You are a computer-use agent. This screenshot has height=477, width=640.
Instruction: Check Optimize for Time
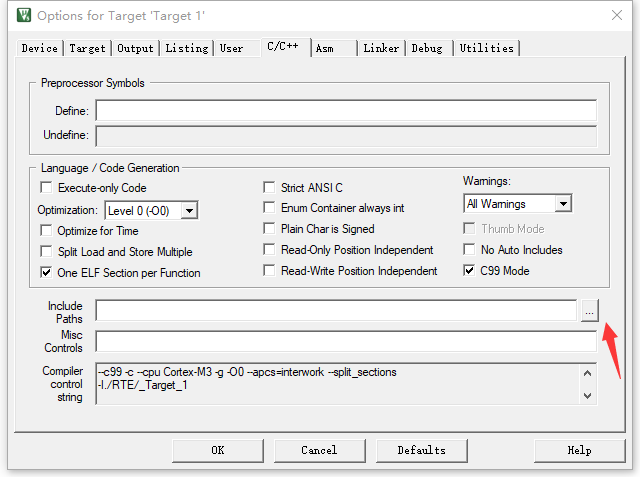(46, 231)
